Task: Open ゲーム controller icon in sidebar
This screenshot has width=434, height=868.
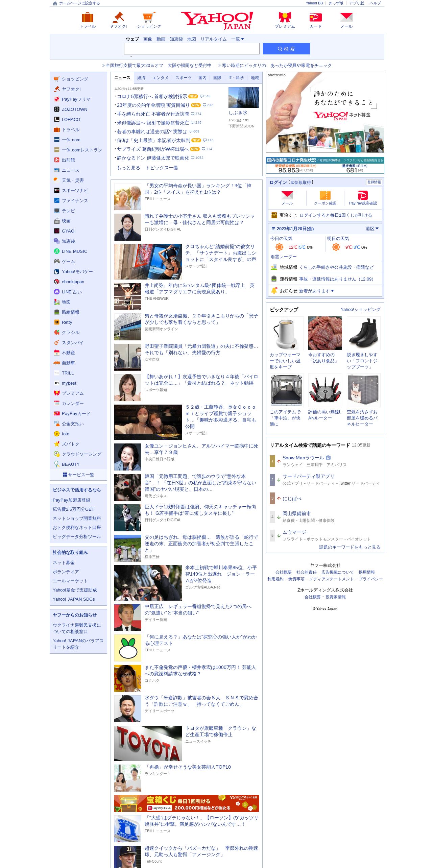Action: (x=57, y=261)
